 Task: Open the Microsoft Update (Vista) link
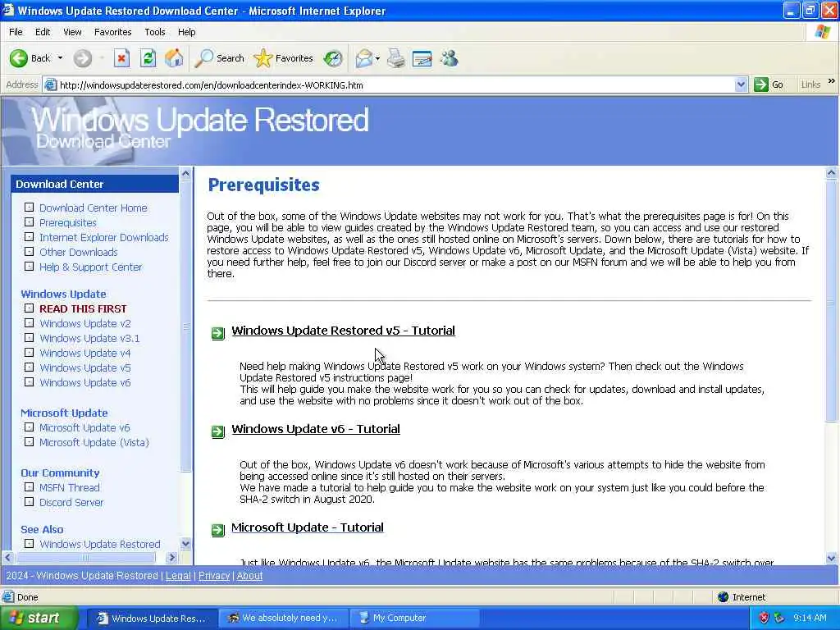coord(94,442)
